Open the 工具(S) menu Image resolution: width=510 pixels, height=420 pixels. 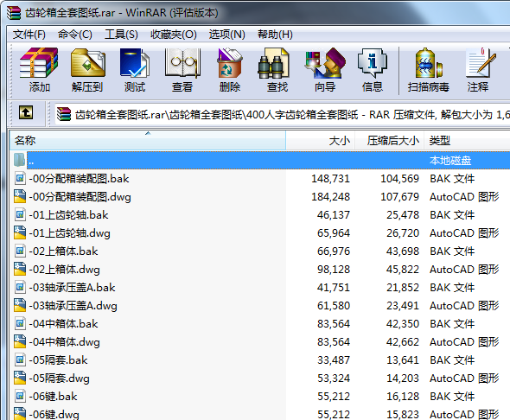pos(121,34)
